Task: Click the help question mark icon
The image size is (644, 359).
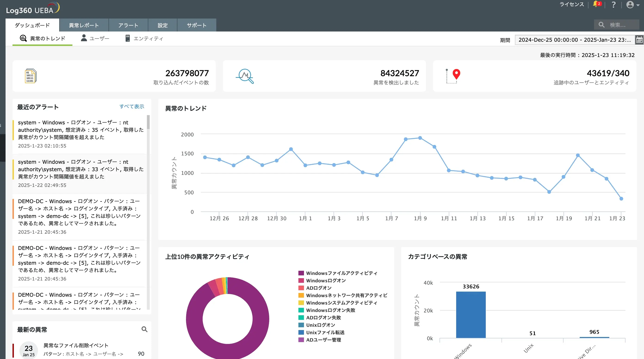Action: 613,4
